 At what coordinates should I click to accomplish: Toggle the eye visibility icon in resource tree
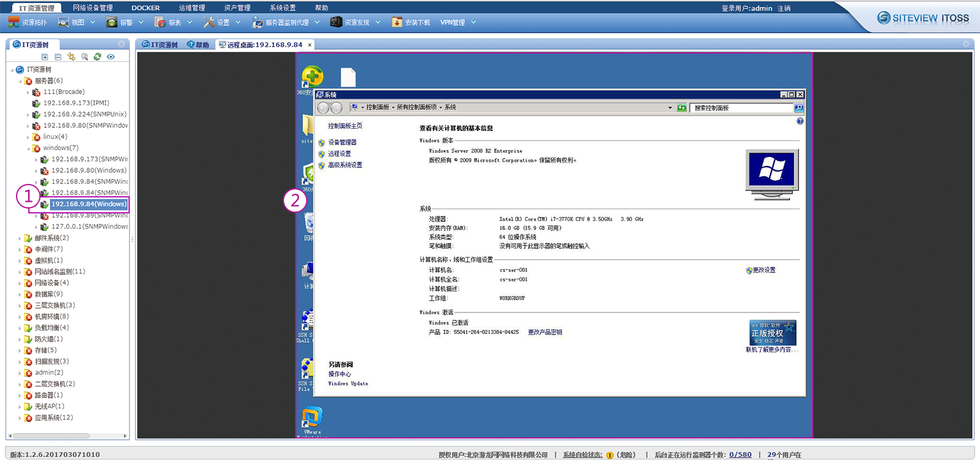click(x=111, y=57)
